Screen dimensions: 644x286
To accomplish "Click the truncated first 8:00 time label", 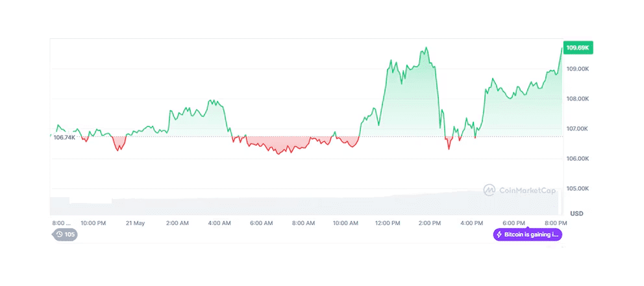I will click(x=62, y=223).
